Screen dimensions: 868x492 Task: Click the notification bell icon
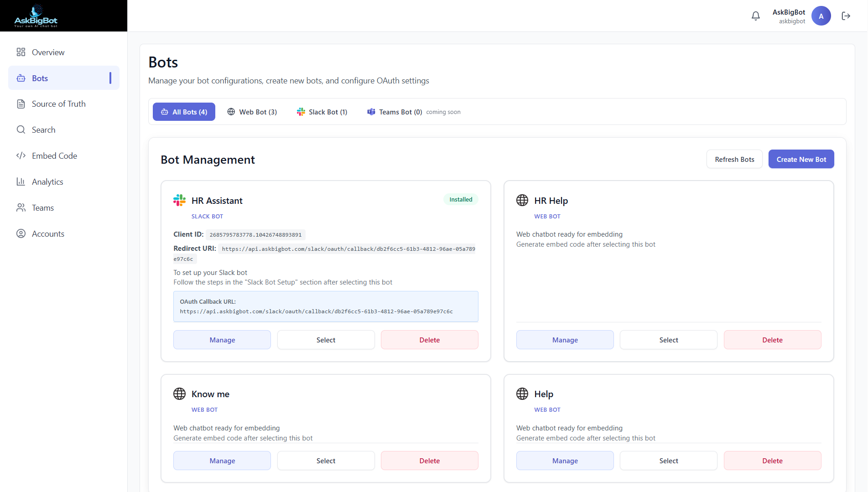click(755, 16)
